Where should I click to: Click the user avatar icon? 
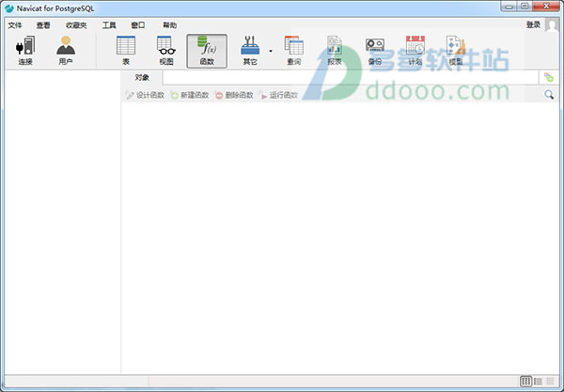pyautogui.click(x=552, y=25)
